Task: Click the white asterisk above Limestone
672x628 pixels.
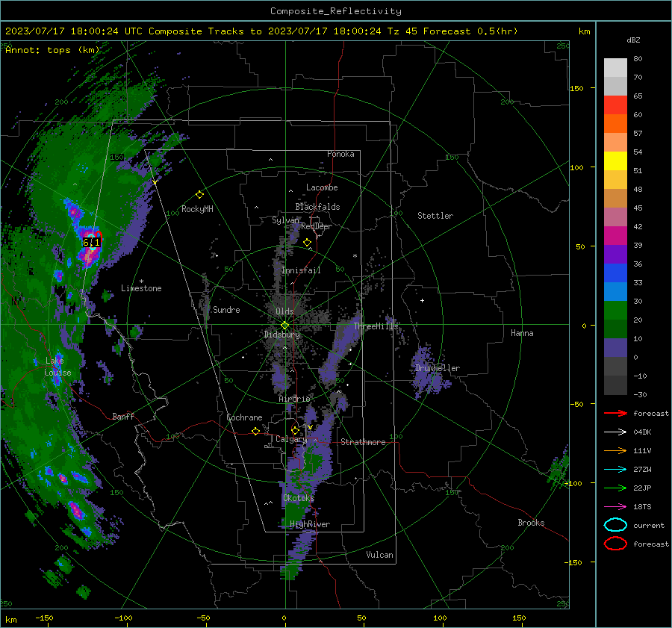Action: click(141, 282)
